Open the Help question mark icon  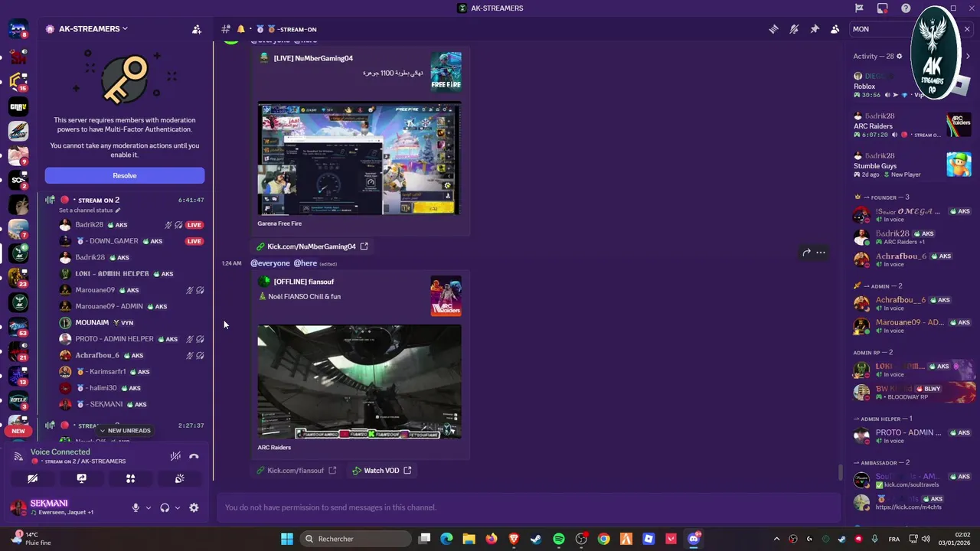pyautogui.click(x=906, y=8)
